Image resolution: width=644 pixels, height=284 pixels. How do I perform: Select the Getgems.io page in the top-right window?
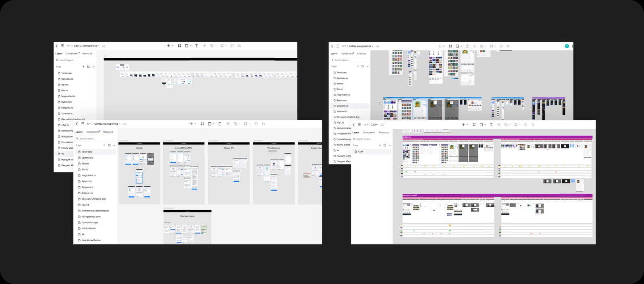tap(350, 106)
